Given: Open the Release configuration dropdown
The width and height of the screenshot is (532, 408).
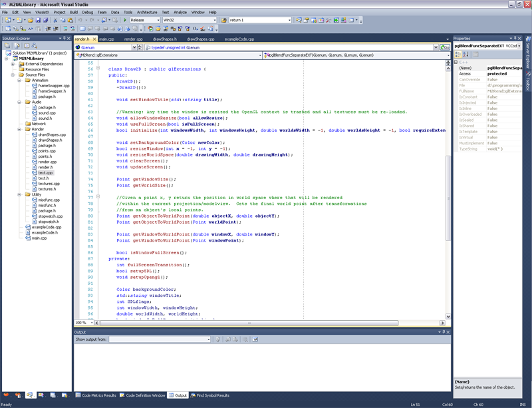Looking at the screenshot, I should click(158, 20).
